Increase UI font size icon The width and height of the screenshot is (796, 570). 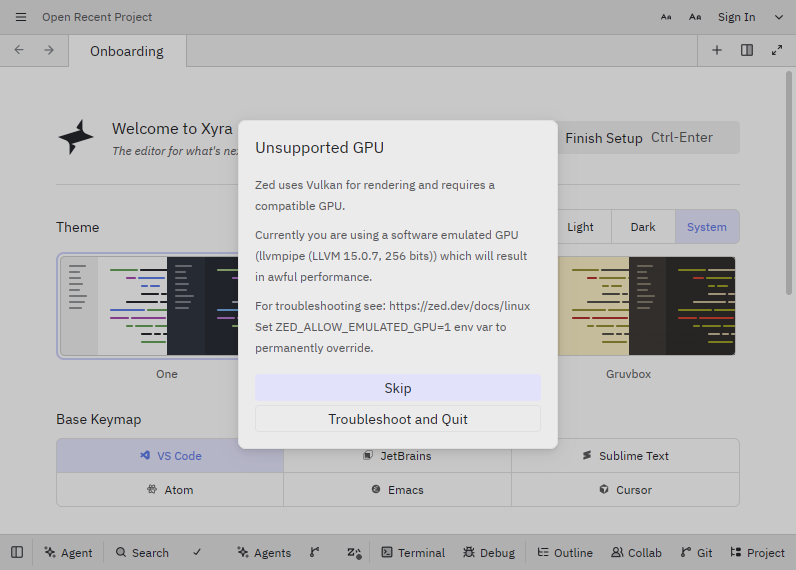click(x=695, y=17)
